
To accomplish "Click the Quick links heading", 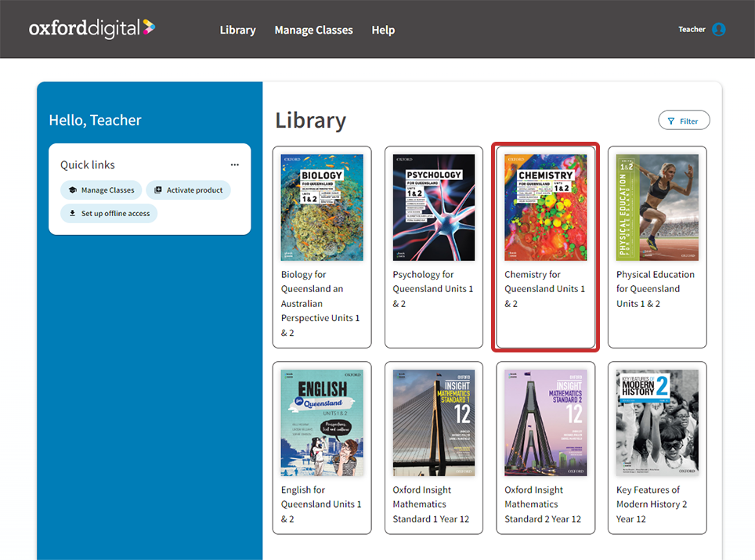I will click(88, 164).
